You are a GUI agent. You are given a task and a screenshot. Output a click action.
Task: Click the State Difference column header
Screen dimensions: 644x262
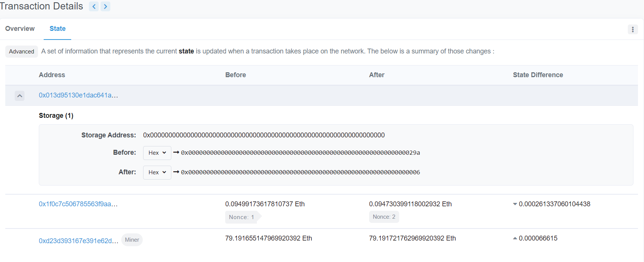(x=538, y=75)
